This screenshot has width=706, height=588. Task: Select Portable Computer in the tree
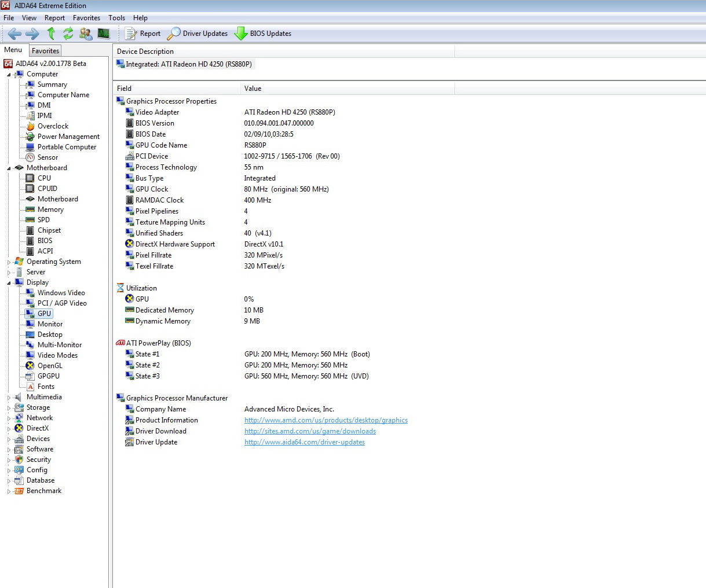(67, 147)
